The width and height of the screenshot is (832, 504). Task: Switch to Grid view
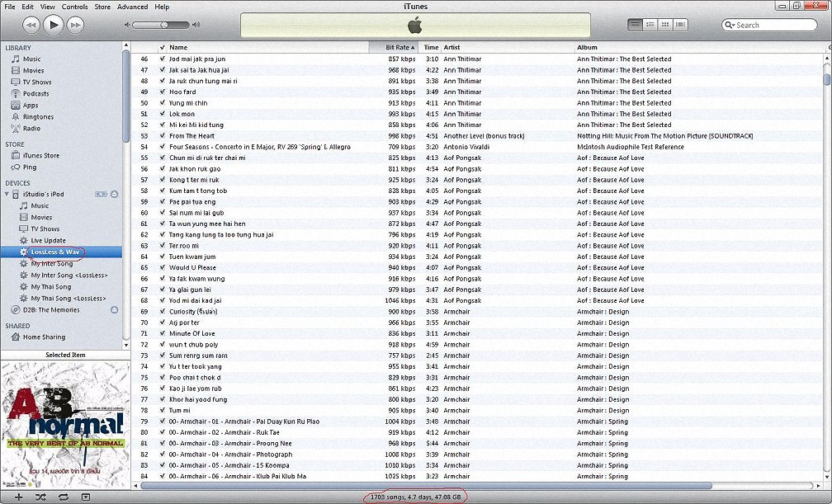click(667, 25)
